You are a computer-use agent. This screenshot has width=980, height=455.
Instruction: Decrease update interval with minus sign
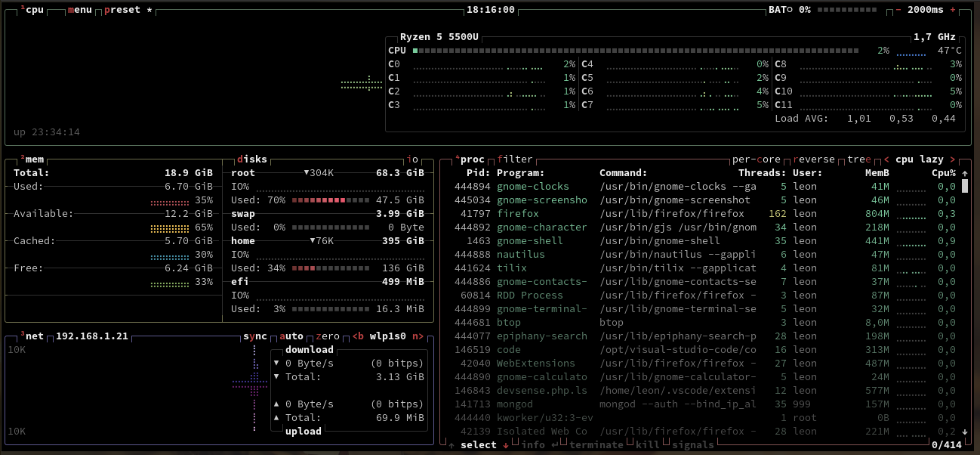tap(898, 10)
